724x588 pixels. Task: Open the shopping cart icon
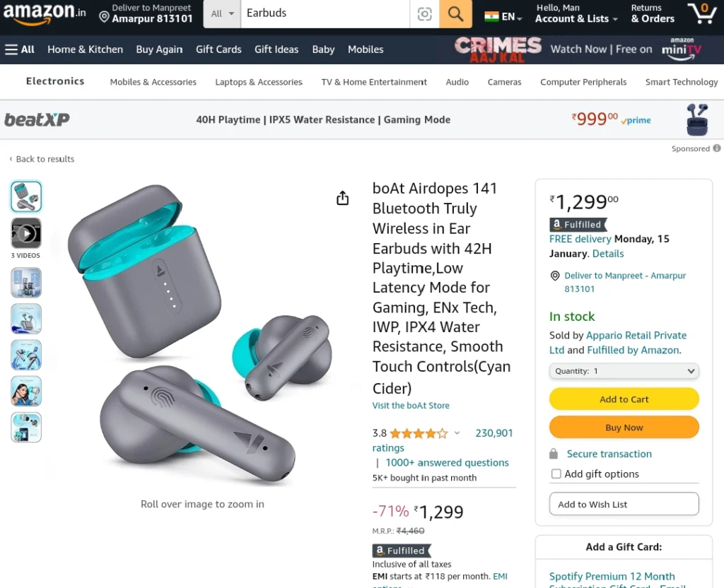coord(701,13)
